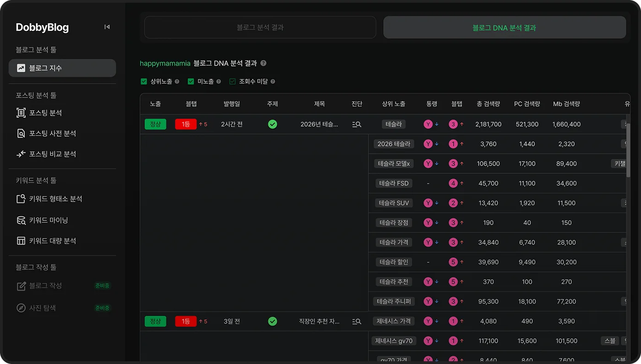The image size is (641, 364).
Task: Toggle the 상위노출 checkbox
Action: tap(144, 81)
